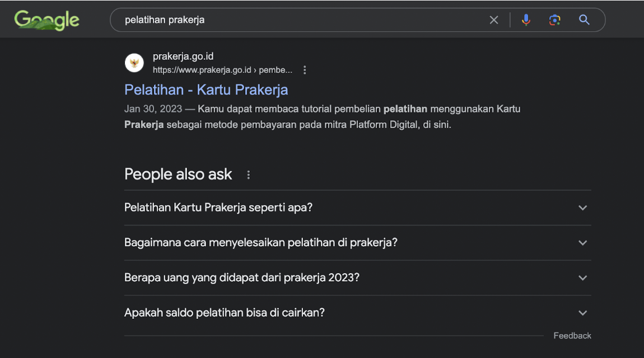Expand Pelatihan Kartu Prakerja seperti apa question
The width and height of the screenshot is (644, 358).
(x=358, y=208)
